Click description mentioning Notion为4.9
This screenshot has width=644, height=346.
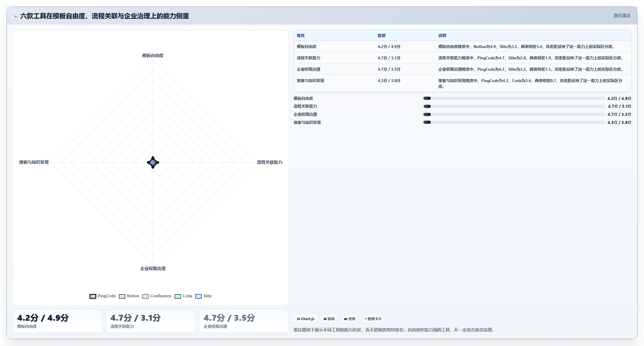point(527,47)
